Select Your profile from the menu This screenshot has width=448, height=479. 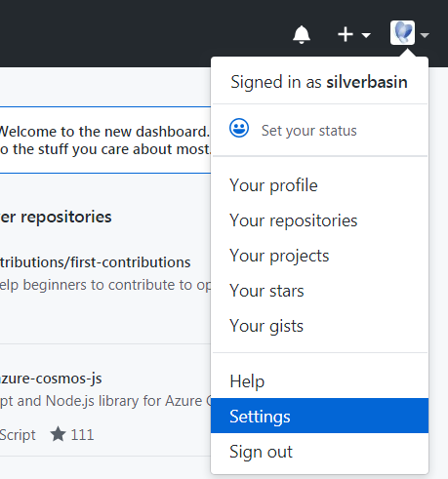coord(319,185)
